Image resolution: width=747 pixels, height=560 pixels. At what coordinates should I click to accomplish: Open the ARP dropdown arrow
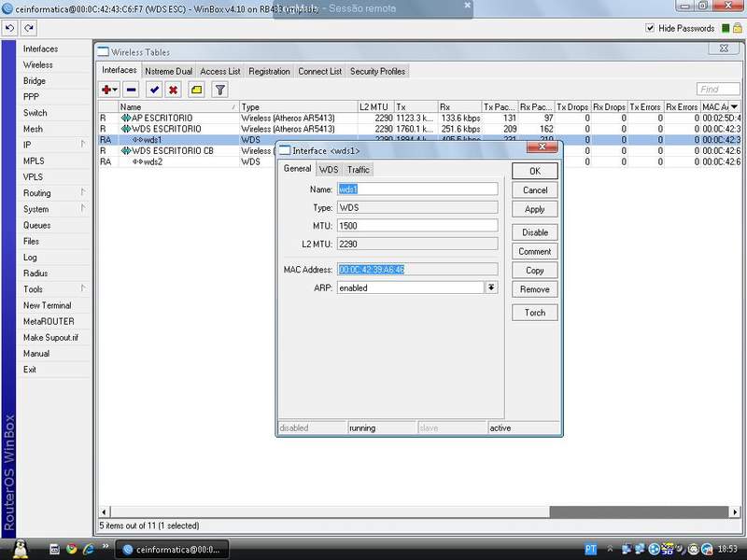pyautogui.click(x=491, y=287)
